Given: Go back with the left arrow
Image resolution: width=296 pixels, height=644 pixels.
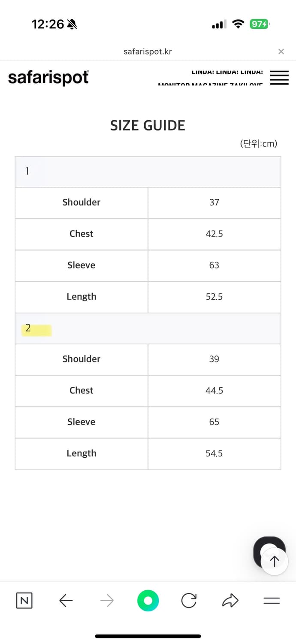Looking at the screenshot, I should point(66,601).
